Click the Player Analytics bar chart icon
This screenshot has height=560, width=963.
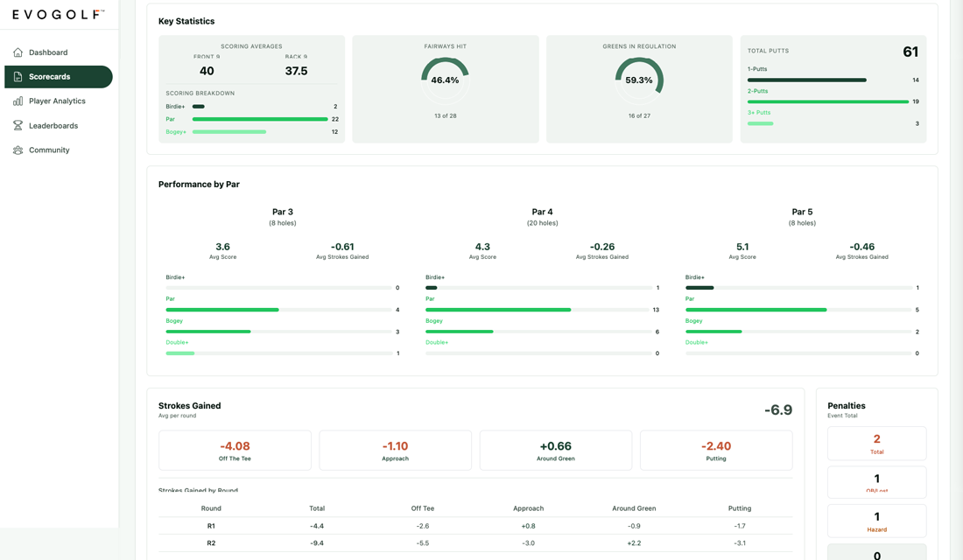point(18,101)
